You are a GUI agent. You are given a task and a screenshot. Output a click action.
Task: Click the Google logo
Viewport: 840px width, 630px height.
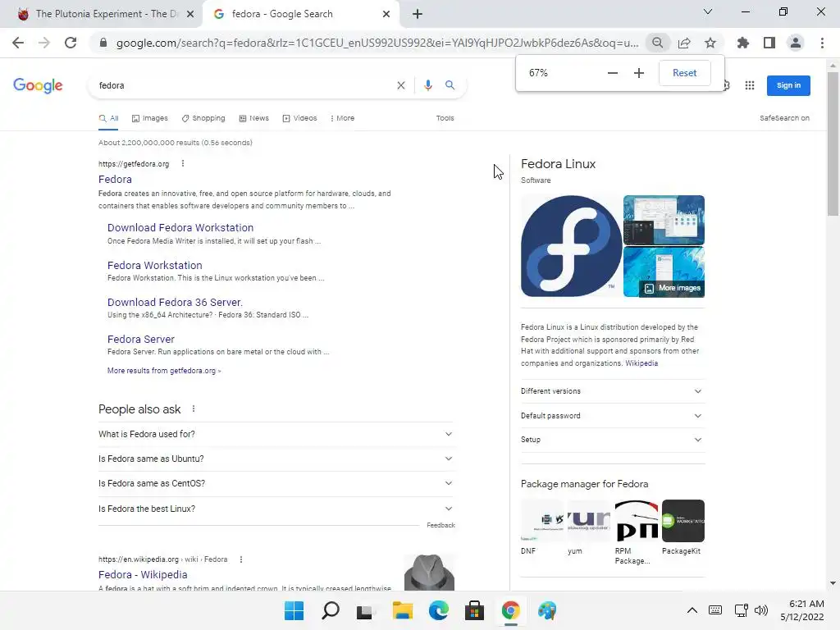tap(38, 85)
